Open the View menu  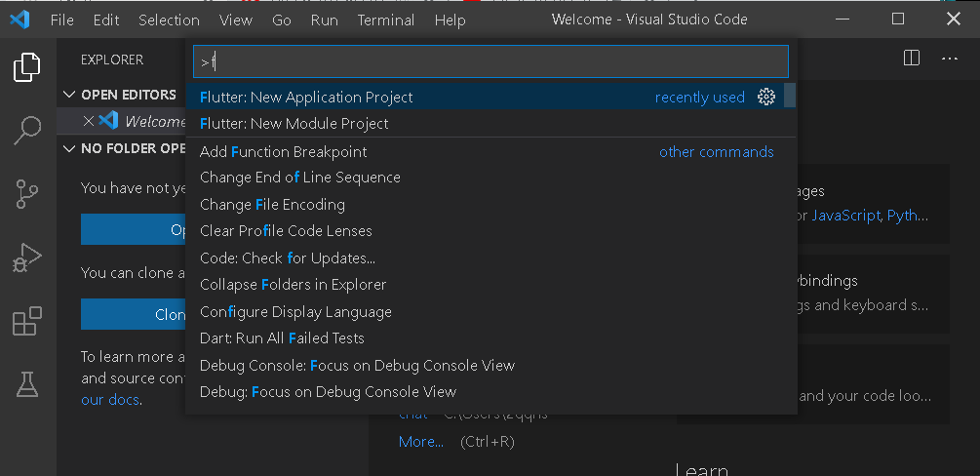(236, 20)
